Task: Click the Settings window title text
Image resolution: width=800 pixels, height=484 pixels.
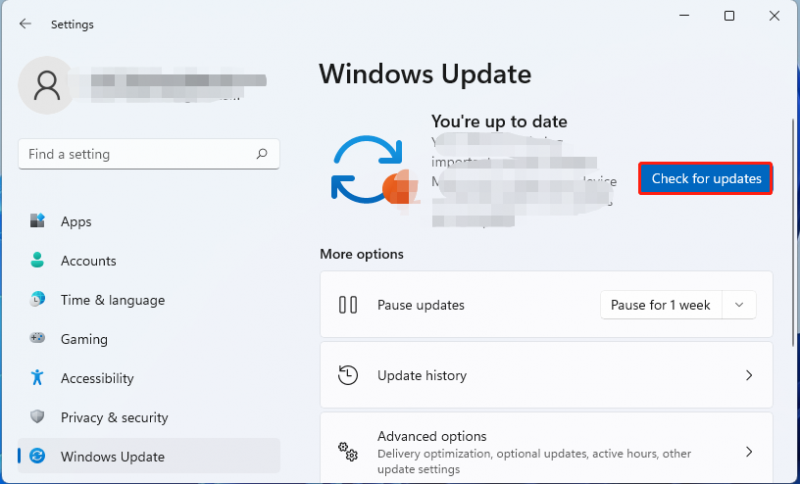Action: 72,24
